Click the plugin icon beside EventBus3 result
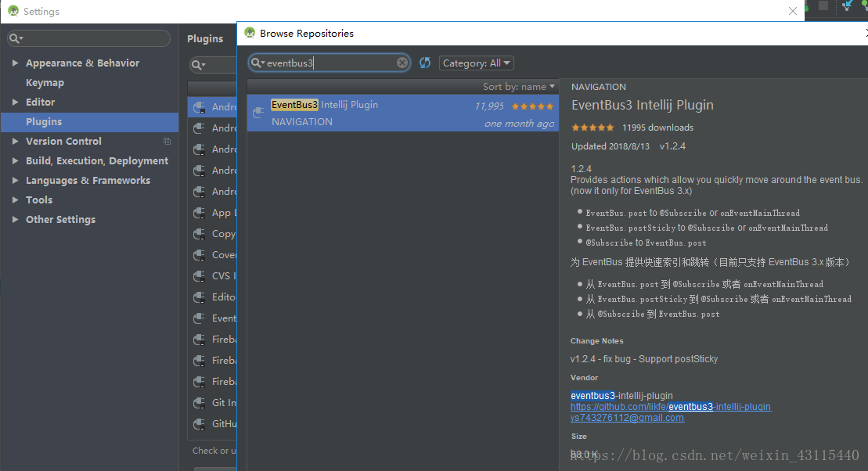 pyautogui.click(x=258, y=113)
